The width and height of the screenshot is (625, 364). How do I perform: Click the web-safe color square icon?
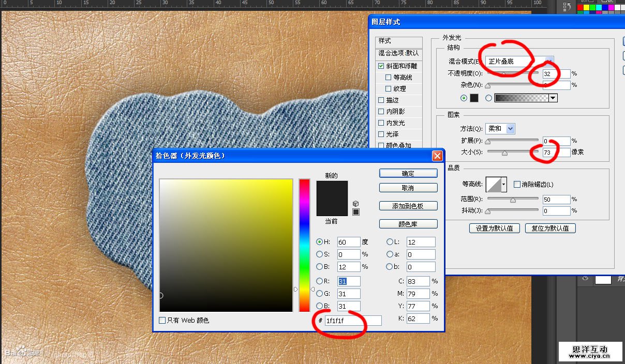(x=355, y=212)
